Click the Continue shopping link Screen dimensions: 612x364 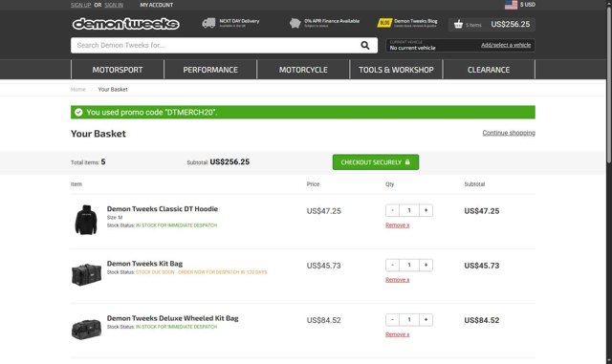click(509, 133)
